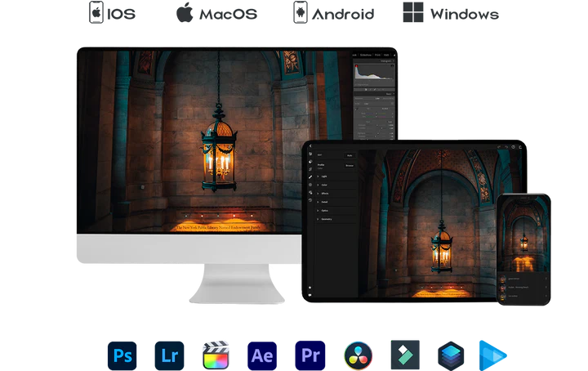This screenshot has height=371, width=588.
Task: Tap the redo arrow on tablet top bar
Action: pos(506,147)
